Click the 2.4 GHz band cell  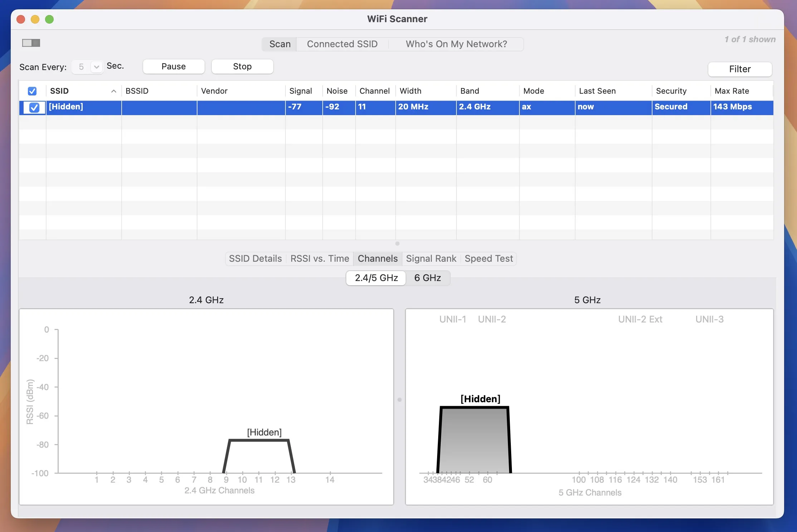pos(488,107)
